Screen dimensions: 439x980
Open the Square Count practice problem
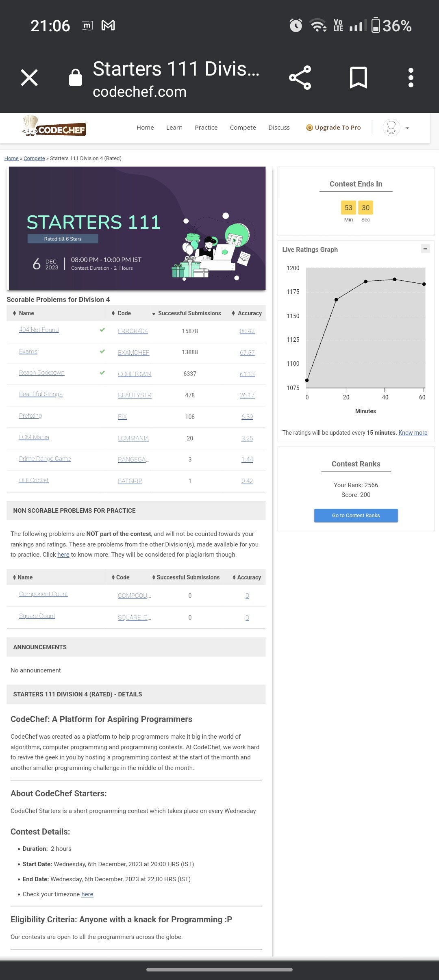(37, 616)
